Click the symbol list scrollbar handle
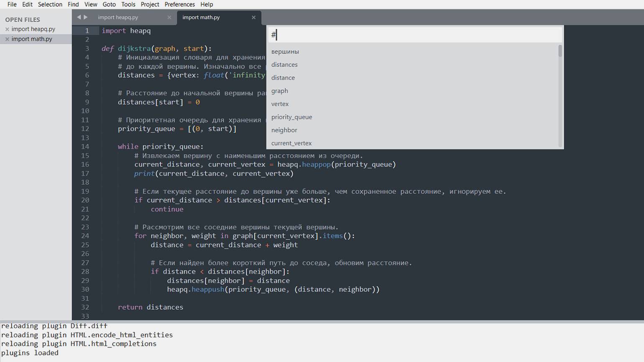The width and height of the screenshot is (644, 362). [560, 51]
